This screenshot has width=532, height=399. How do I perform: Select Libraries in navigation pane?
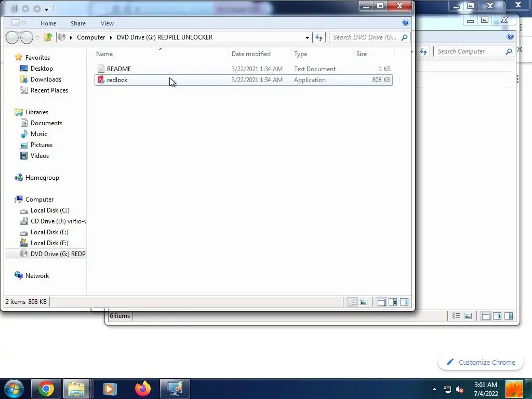point(37,112)
